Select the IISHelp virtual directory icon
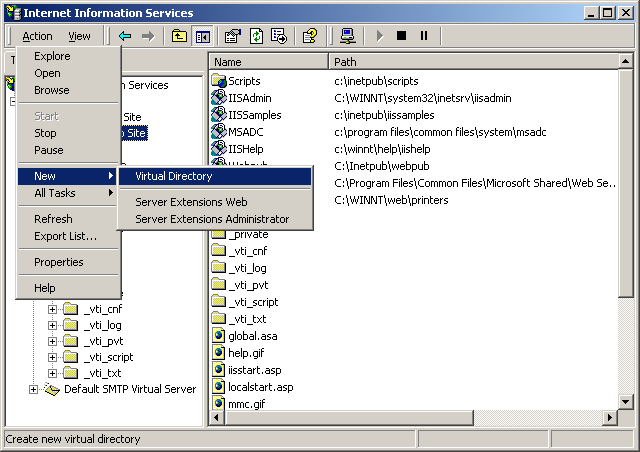Screen dimensions: 640x452 [219, 149]
